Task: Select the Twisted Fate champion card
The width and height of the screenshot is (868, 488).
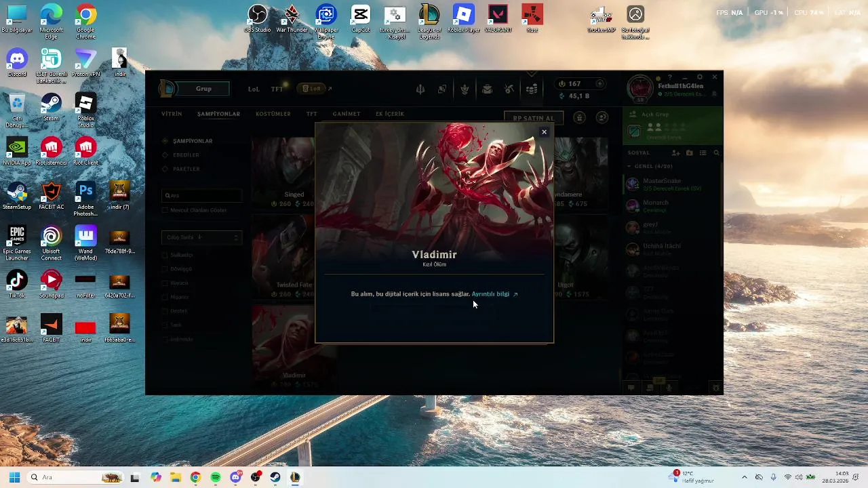Action: (283, 258)
